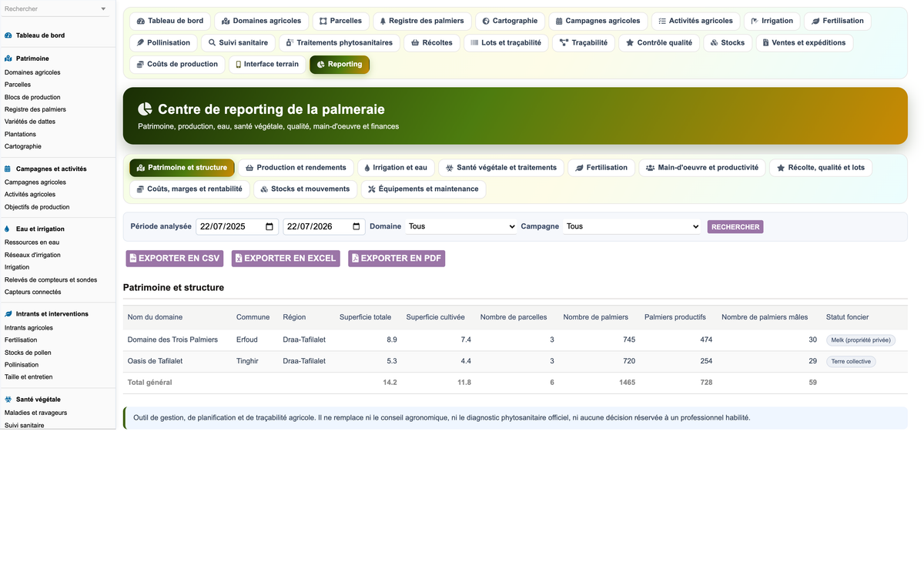
Task: Switch to Coûts, marges et rentabilité tab
Action: 189,189
